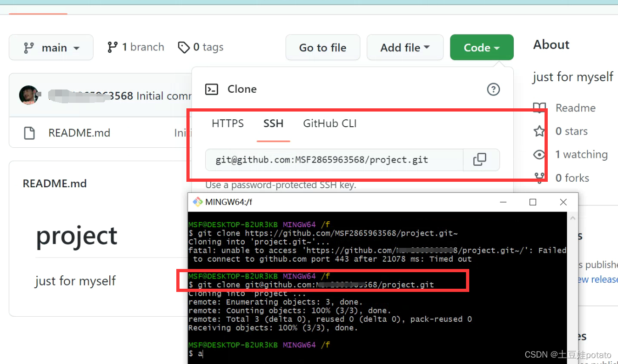The image size is (618, 364).
Task: Click the Go to file button
Action: tap(323, 47)
